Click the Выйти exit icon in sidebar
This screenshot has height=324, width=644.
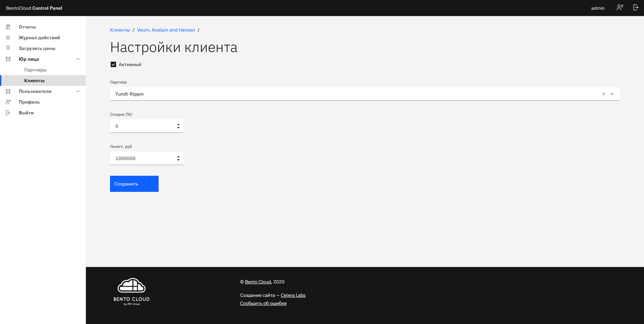(8, 113)
